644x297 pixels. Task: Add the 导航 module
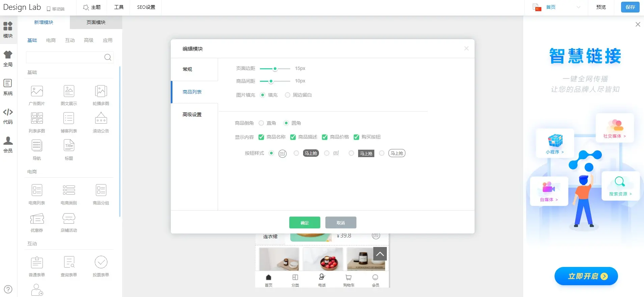point(37,150)
